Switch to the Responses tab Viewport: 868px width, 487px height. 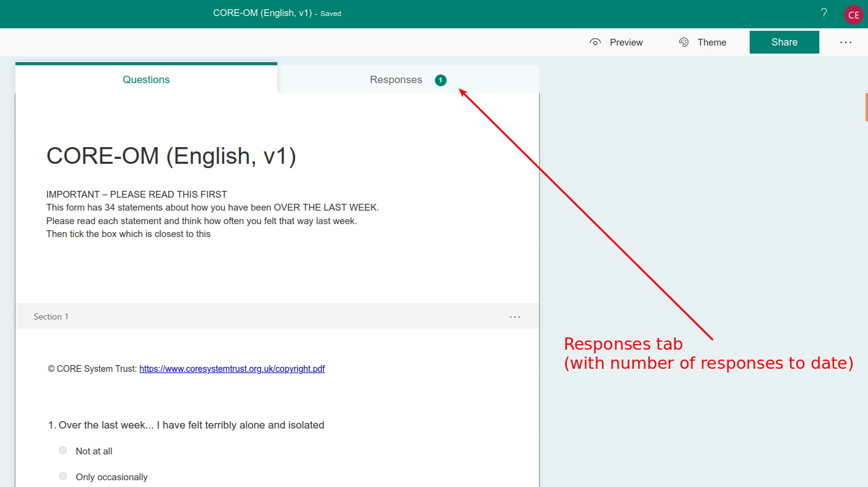point(395,79)
